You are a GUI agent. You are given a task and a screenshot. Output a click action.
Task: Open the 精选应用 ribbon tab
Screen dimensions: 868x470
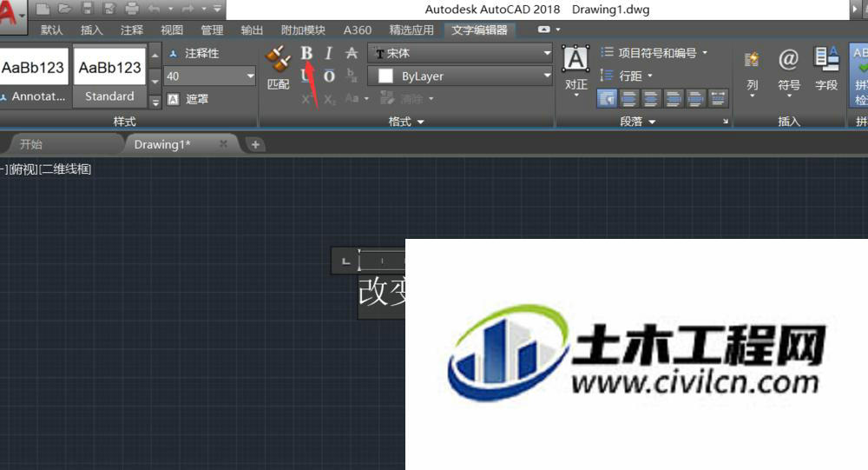pos(411,30)
